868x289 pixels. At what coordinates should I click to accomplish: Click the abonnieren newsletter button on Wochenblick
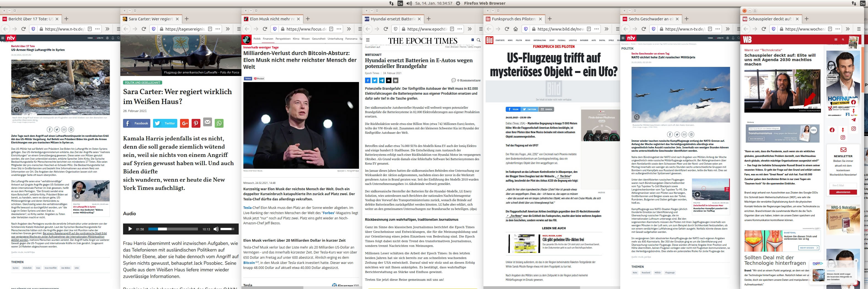(843, 192)
